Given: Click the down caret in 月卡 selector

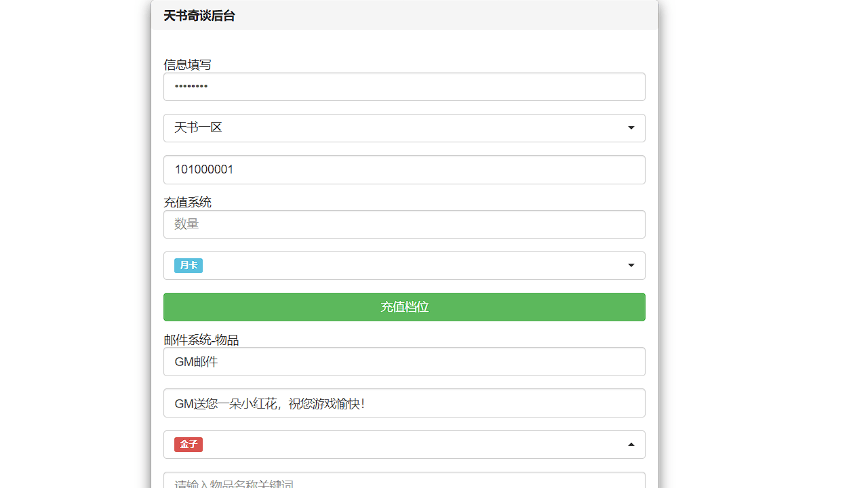Looking at the screenshot, I should (x=631, y=266).
